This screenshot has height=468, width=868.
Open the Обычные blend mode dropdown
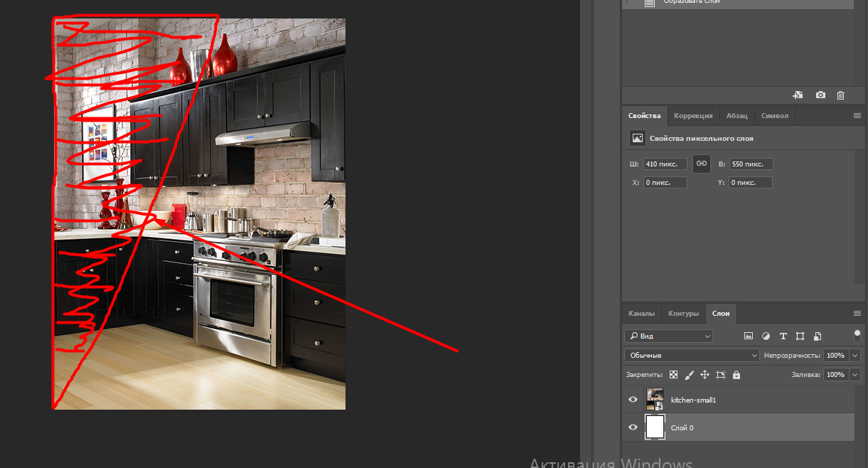[x=692, y=355]
